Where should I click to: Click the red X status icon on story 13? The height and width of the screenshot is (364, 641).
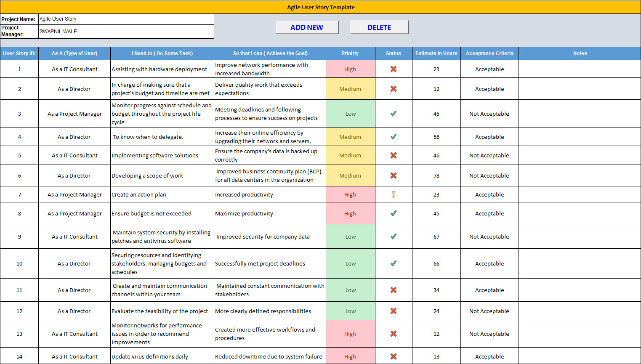click(x=393, y=333)
